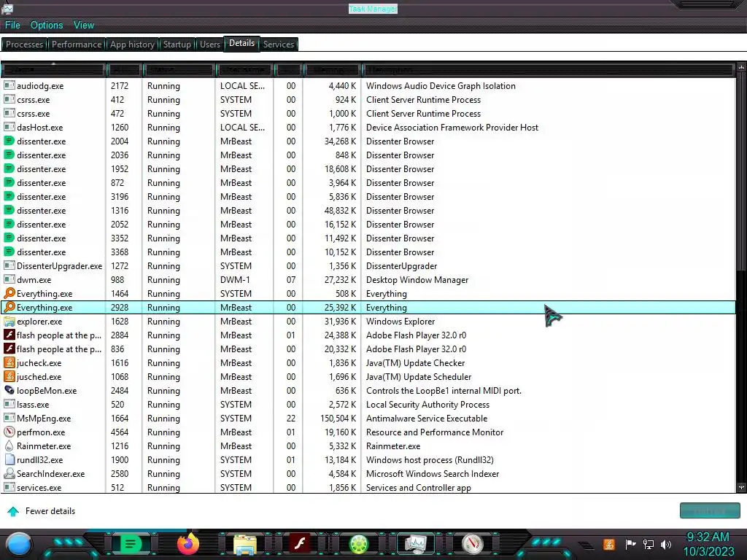Click the scrollbar up arrow
The width and height of the screenshot is (747, 560).
(x=741, y=68)
